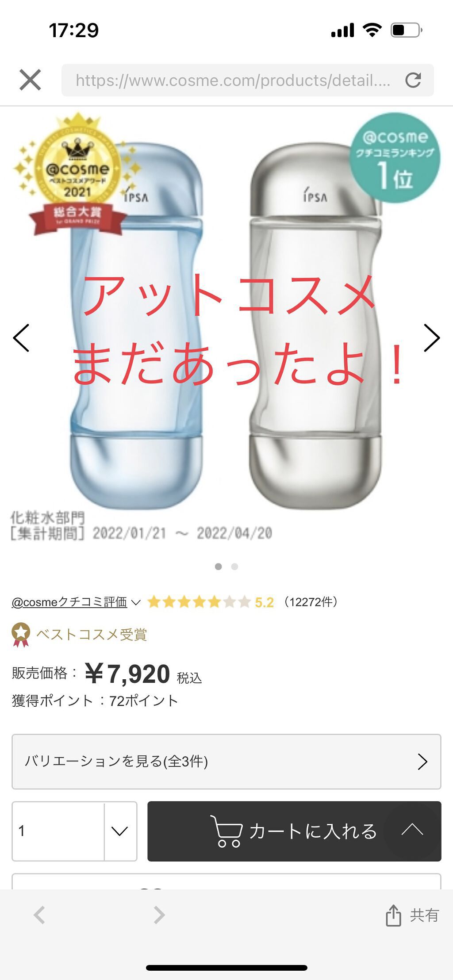Open the 共有 share icon
The image size is (453, 980).
(412, 915)
